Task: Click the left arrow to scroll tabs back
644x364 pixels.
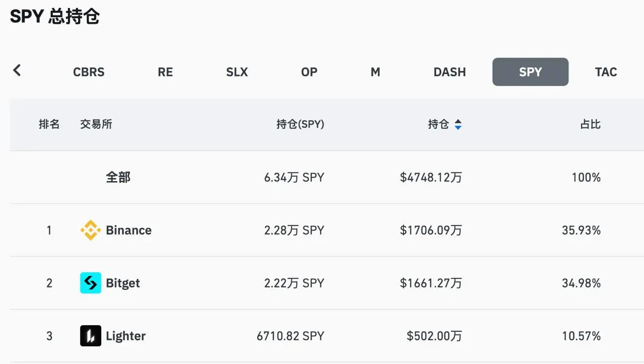Action: tap(17, 70)
